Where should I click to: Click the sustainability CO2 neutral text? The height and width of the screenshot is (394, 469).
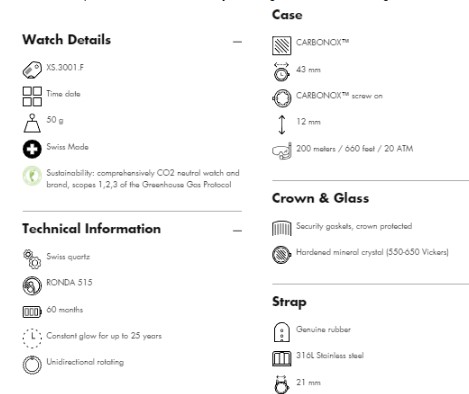(143, 179)
